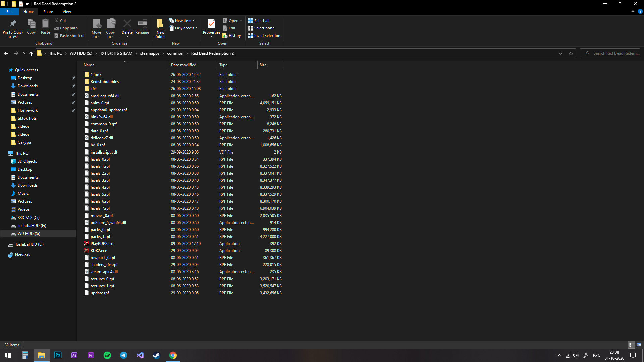This screenshot has height=362, width=644.
Task: Open the Share ribbon tab
Action: (x=48, y=12)
